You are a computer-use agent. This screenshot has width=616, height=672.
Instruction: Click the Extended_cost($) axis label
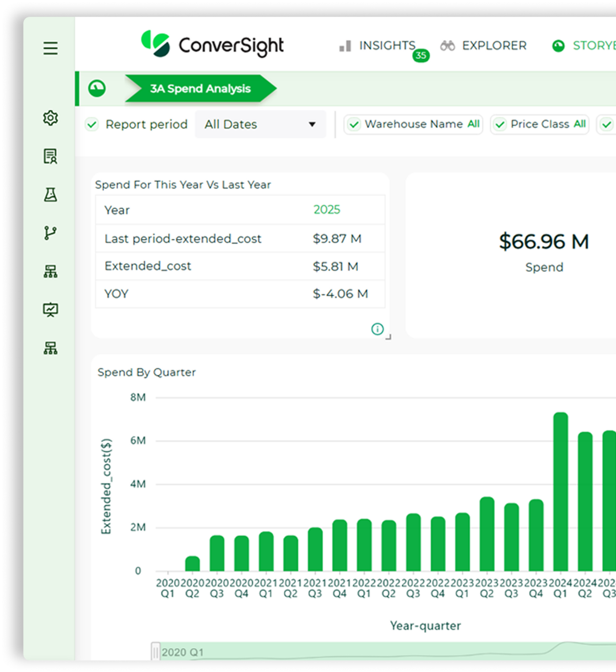point(106,486)
